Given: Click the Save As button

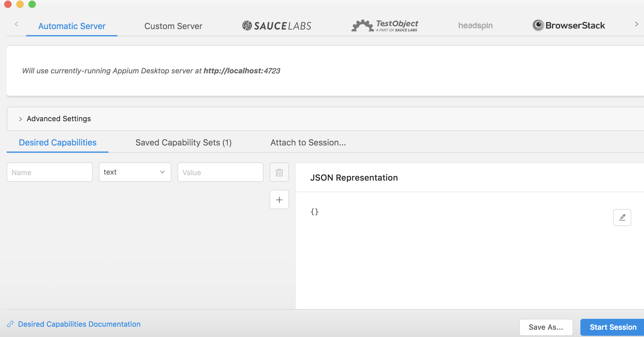Looking at the screenshot, I should coord(546,327).
